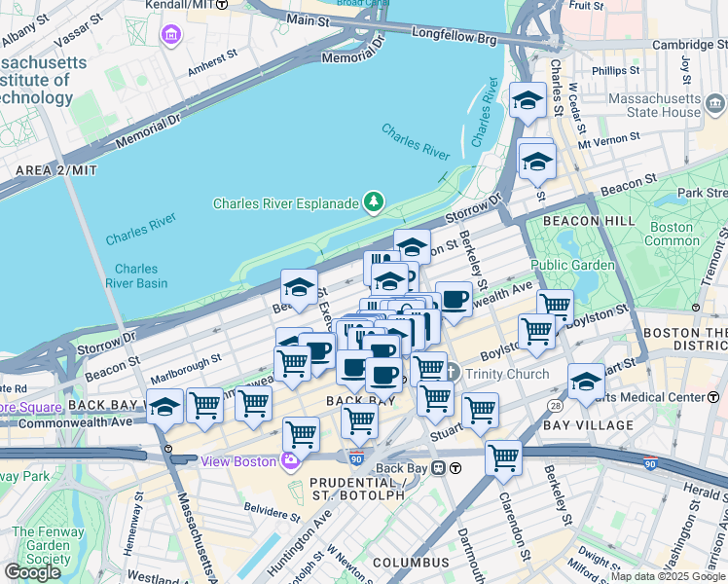
Task: Click the school marker on Massachusetts Ave at Commonwealth
Action: click(165, 411)
